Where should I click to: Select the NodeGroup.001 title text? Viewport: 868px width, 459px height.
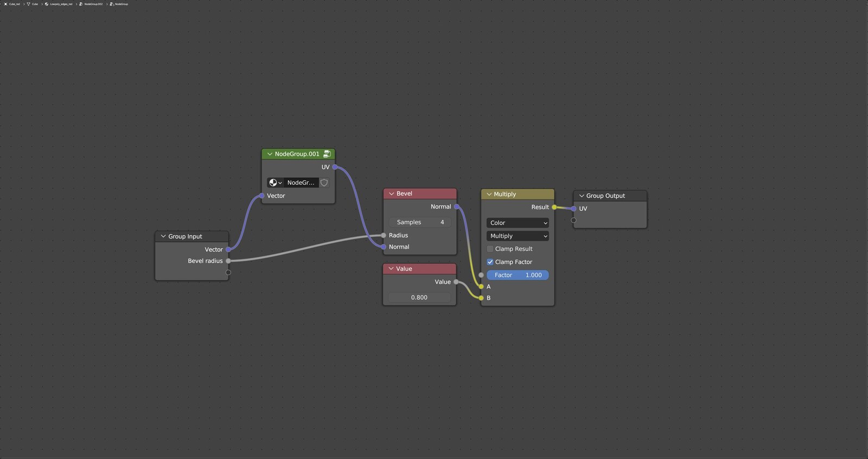(297, 154)
